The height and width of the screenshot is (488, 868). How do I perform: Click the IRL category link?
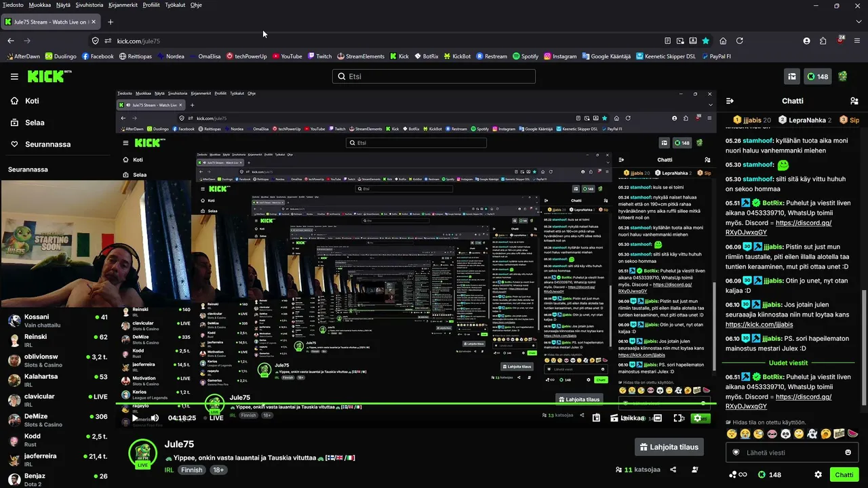[169, 470]
